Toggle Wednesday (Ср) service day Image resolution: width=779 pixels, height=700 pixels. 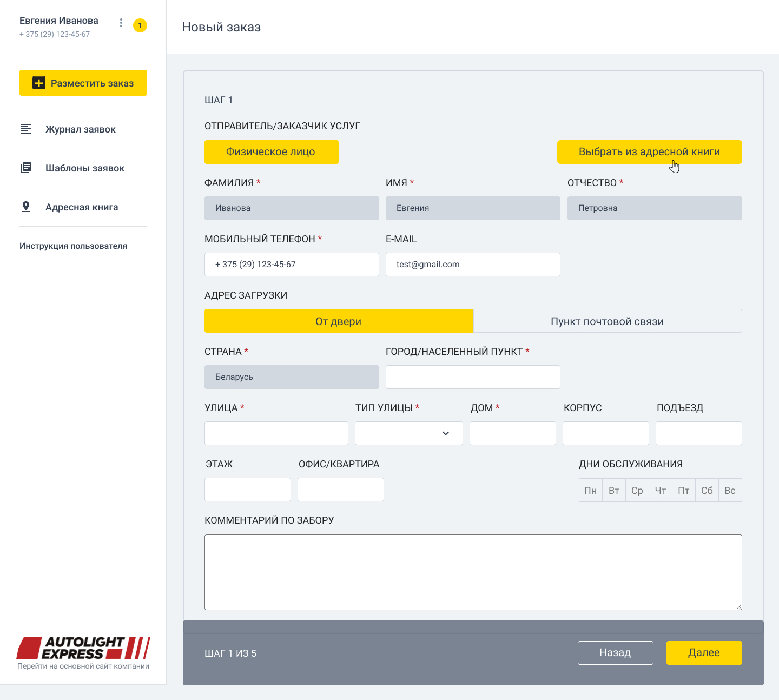[637, 490]
